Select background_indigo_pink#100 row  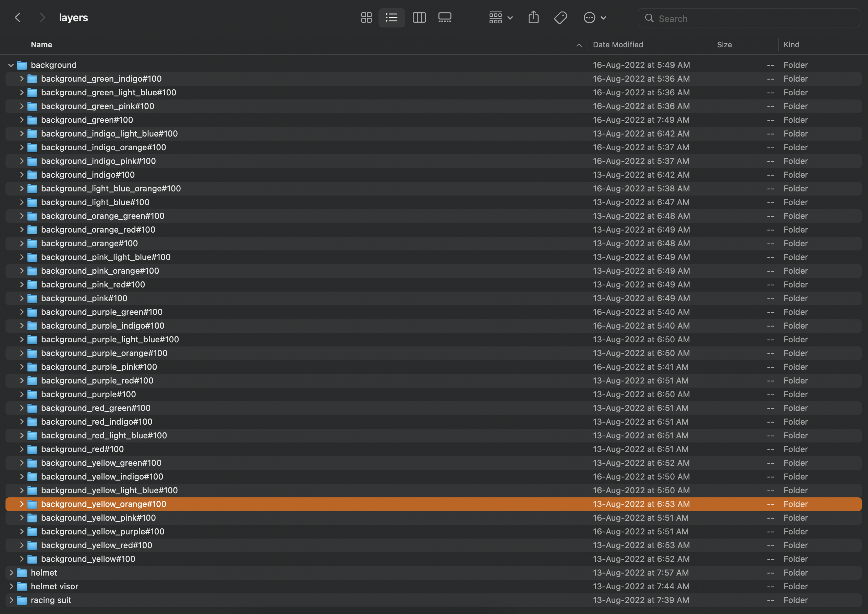click(434, 161)
